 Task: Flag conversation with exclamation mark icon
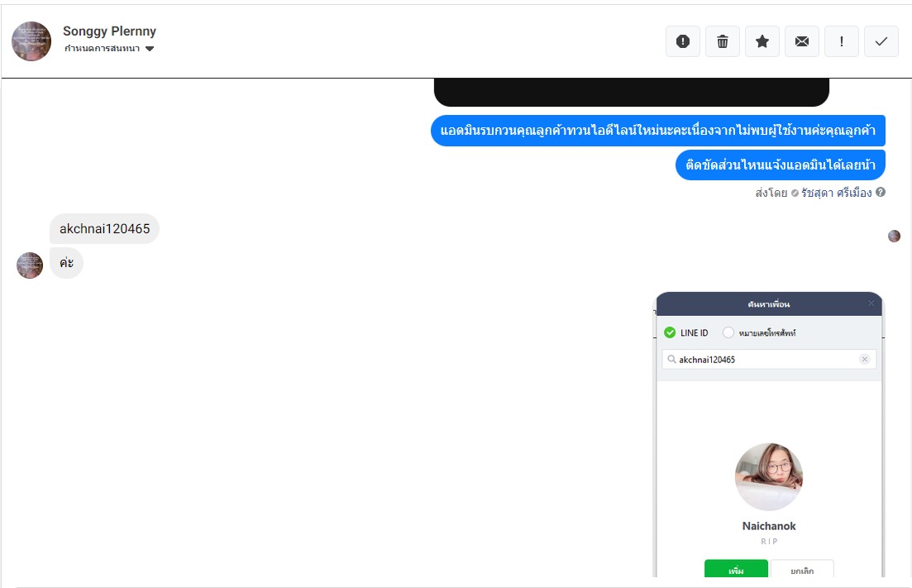[x=842, y=41]
